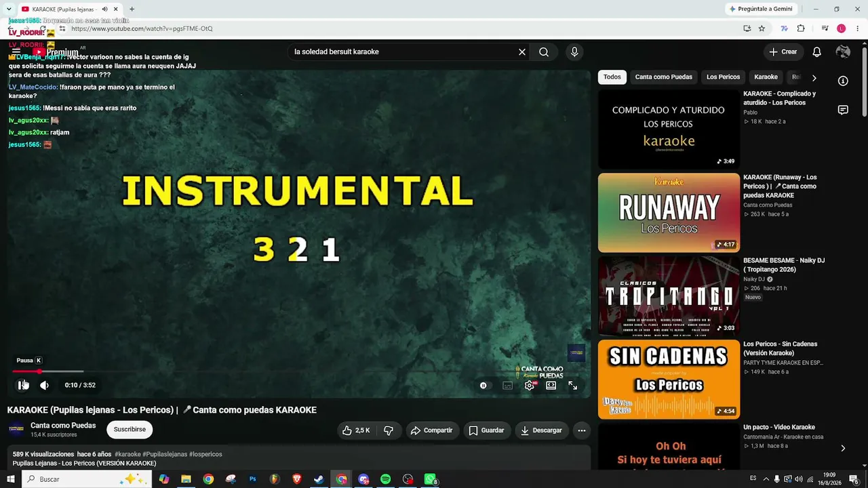The image size is (868, 488).
Task: Open 'BESAME BESAME - Naiky DJ' title
Action: (784, 265)
